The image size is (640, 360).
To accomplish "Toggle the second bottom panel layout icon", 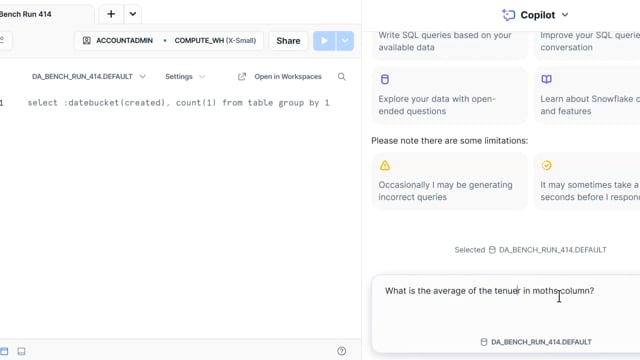I will 21,351.
